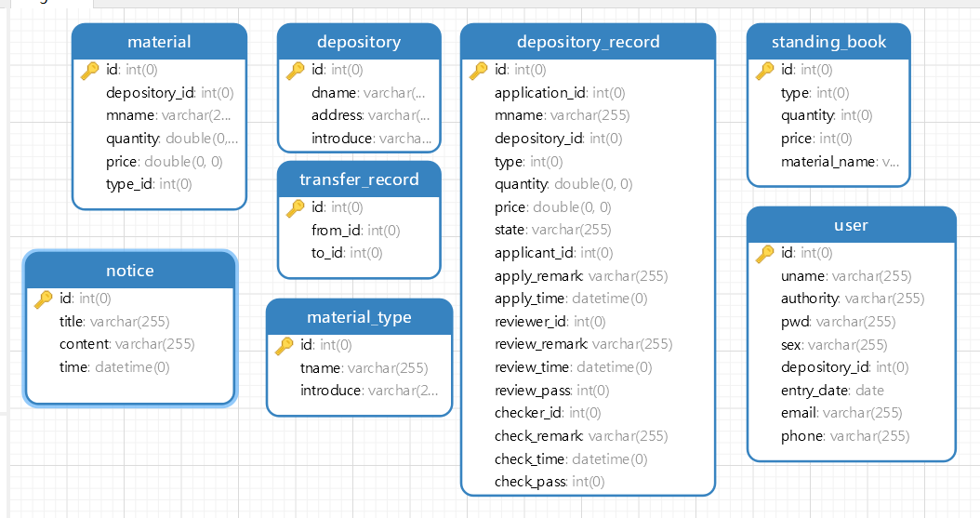The width and height of the screenshot is (980, 518).
Task: Click the key icon in notice table
Action: tap(43, 299)
